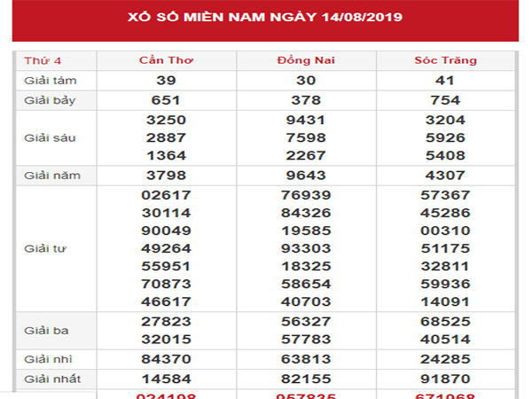Select the Sóc Trăng column header

[x=445, y=60]
